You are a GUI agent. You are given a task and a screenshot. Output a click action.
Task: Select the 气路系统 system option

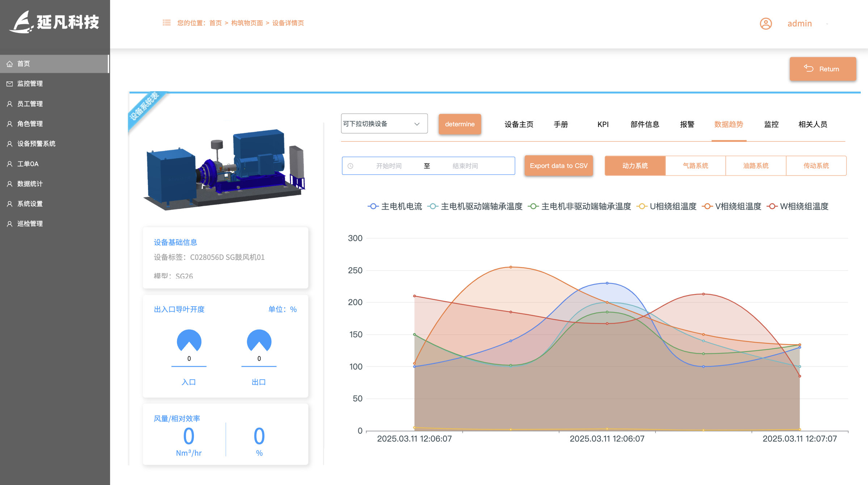(695, 166)
